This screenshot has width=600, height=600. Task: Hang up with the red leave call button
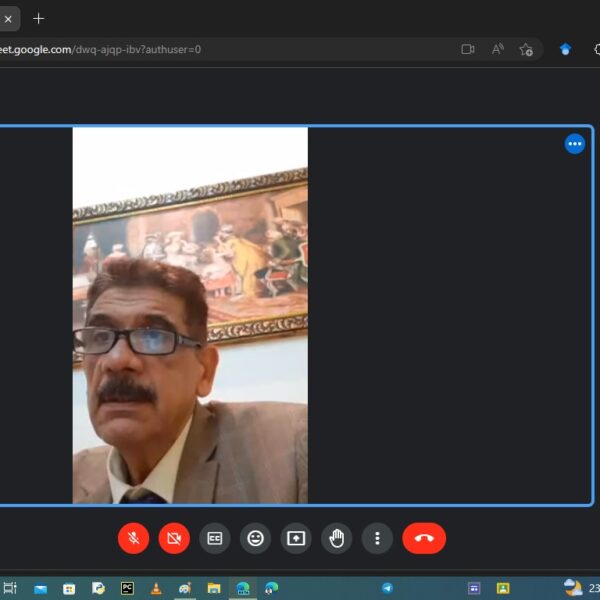424,538
